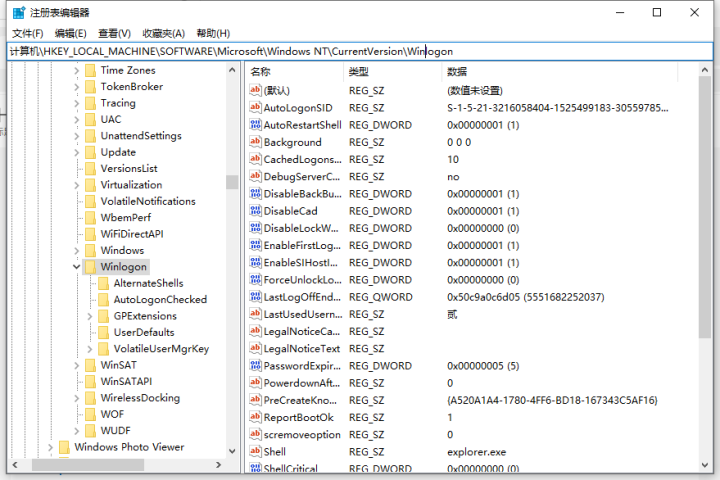
Task: Expand the Virtualization key
Action: pos(76,185)
